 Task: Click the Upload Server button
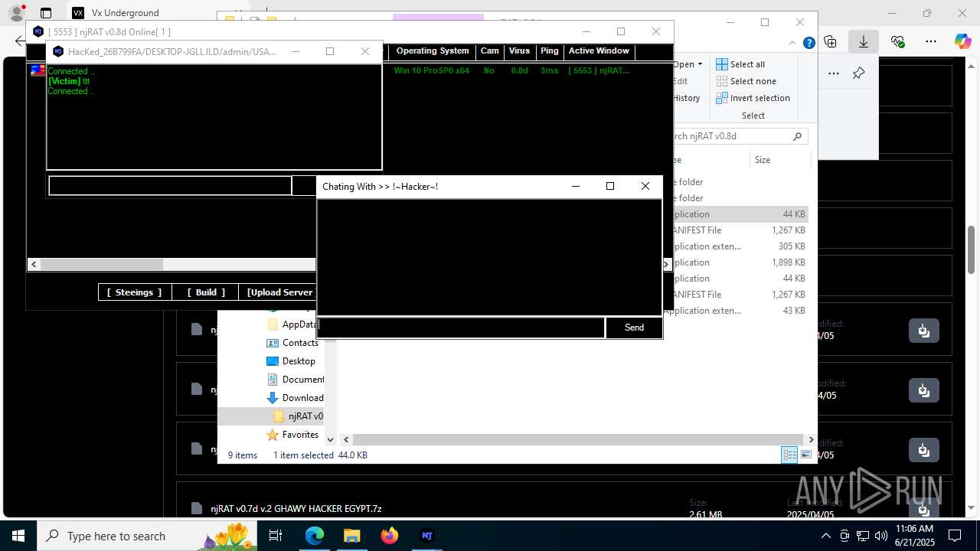279,292
